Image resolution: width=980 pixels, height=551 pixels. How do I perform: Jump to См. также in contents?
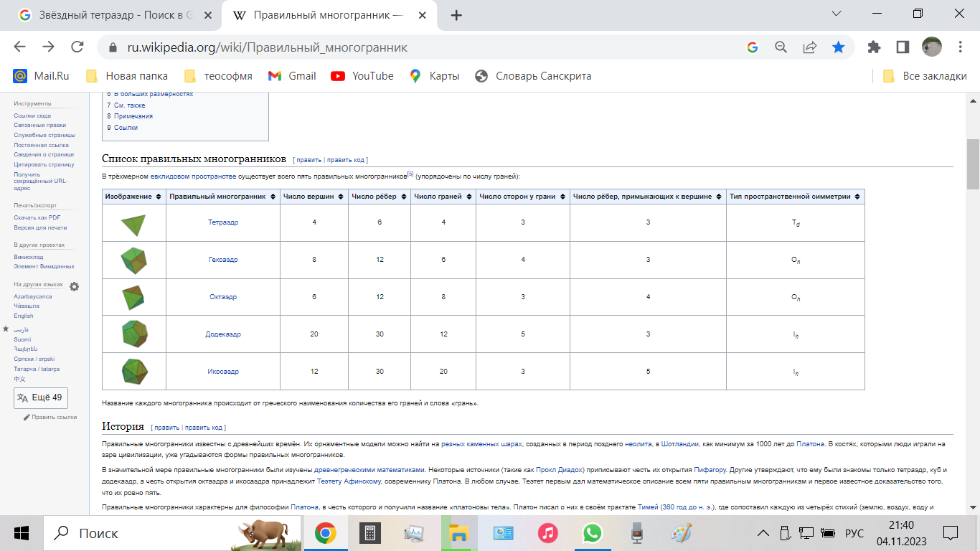pyautogui.click(x=129, y=105)
